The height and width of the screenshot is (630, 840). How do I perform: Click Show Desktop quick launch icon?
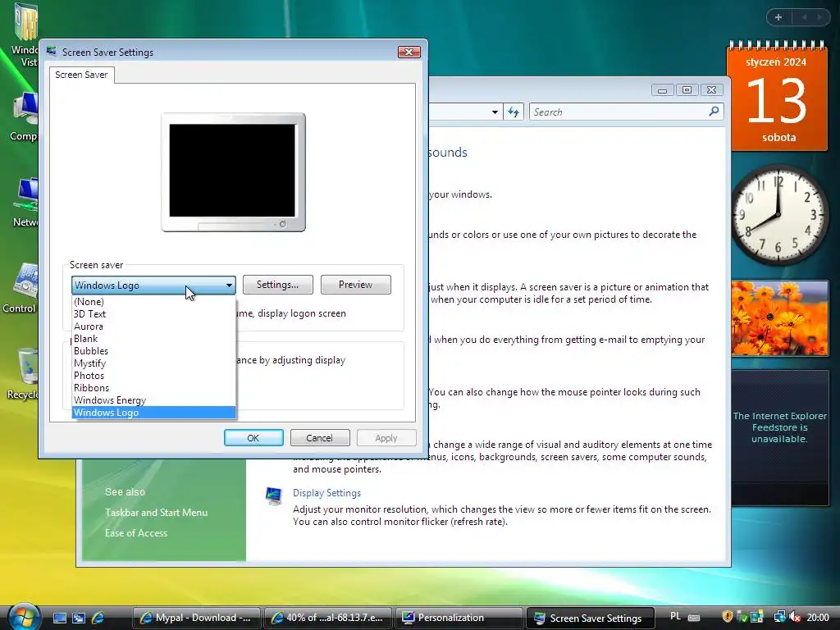coord(59,619)
